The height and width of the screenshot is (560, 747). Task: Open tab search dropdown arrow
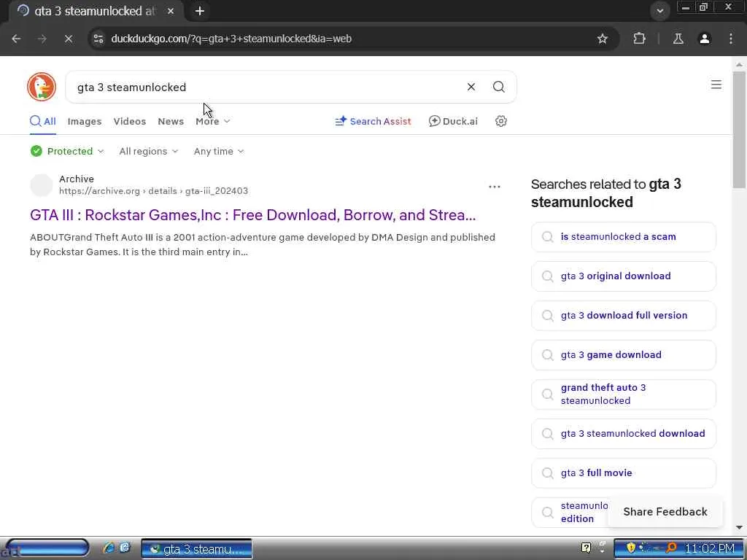[x=659, y=11]
